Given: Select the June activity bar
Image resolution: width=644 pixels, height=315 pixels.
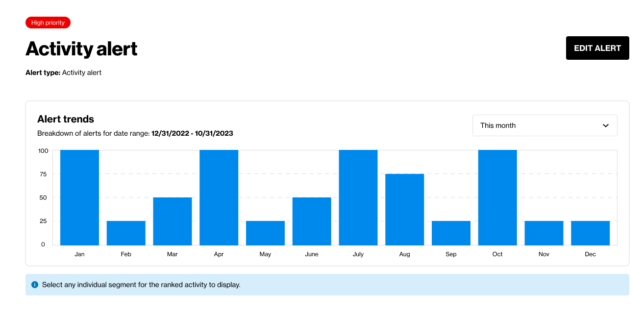Looking at the screenshot, I should [x=312, y=220].
